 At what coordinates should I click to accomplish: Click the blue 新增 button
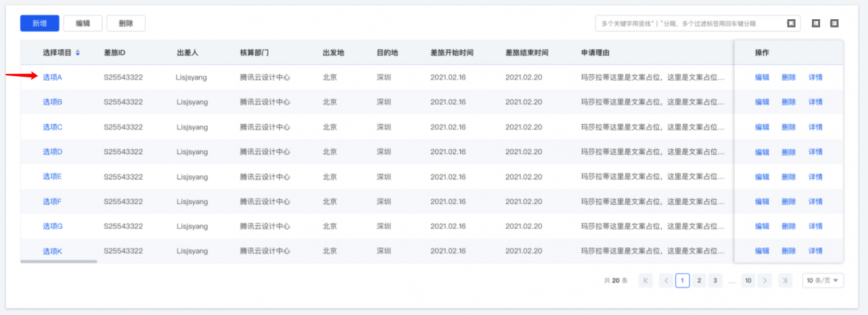click(40, 23)
